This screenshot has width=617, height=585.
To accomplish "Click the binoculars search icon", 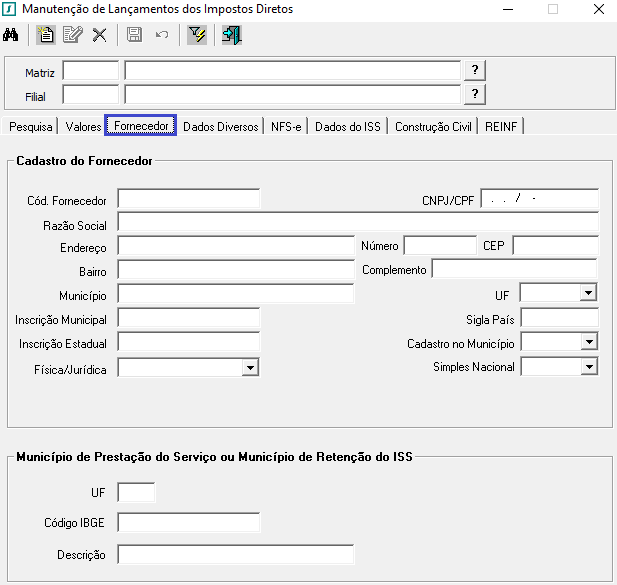I will pyautogui.click(x=11, y=36).
